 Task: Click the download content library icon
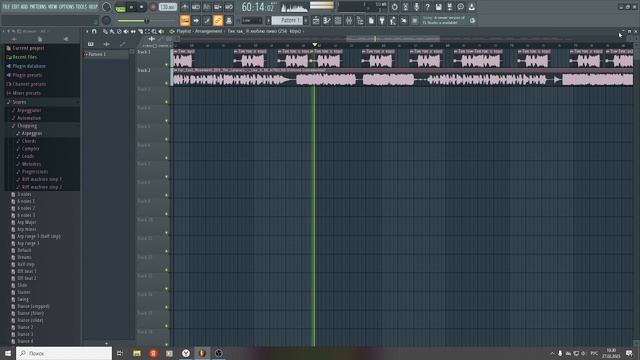(471, 7)
